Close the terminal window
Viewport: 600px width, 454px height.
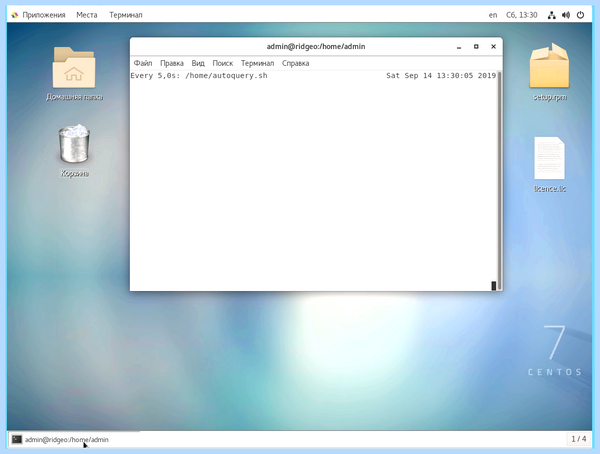click(494, 47)
